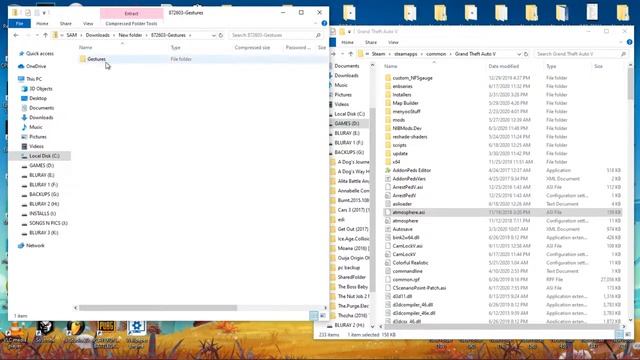Select the AddonPeds Editor application
The height and width of the screenshot is (360, 640).
tap(411, 170)
